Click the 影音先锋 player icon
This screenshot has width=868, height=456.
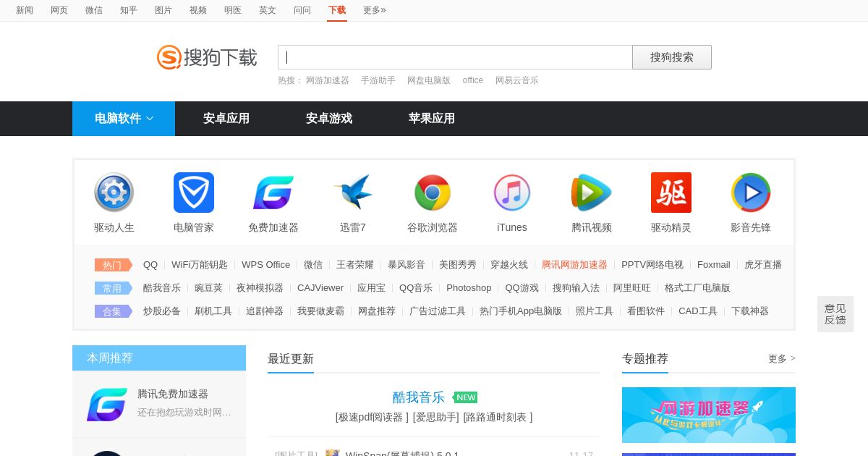click(x=751, y=193)
